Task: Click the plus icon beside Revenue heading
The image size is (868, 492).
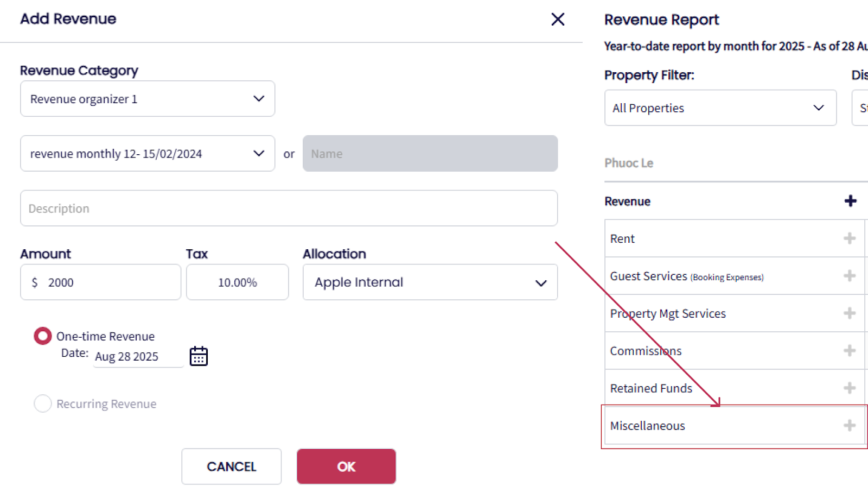Action: 850,201
